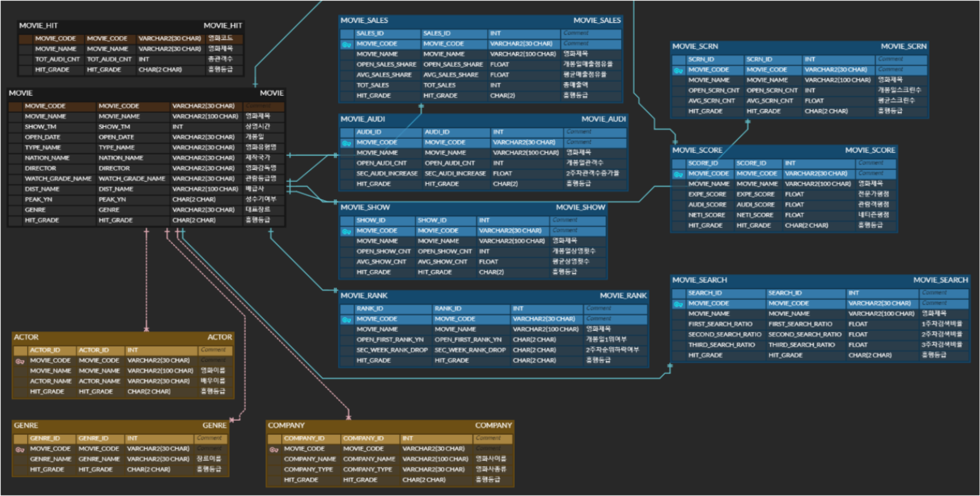Image resolution: width=980 pixels, height=496 pixels.
Task: Click the ACTOR_NAME field in ACTOR table
Action: point(50,381)
